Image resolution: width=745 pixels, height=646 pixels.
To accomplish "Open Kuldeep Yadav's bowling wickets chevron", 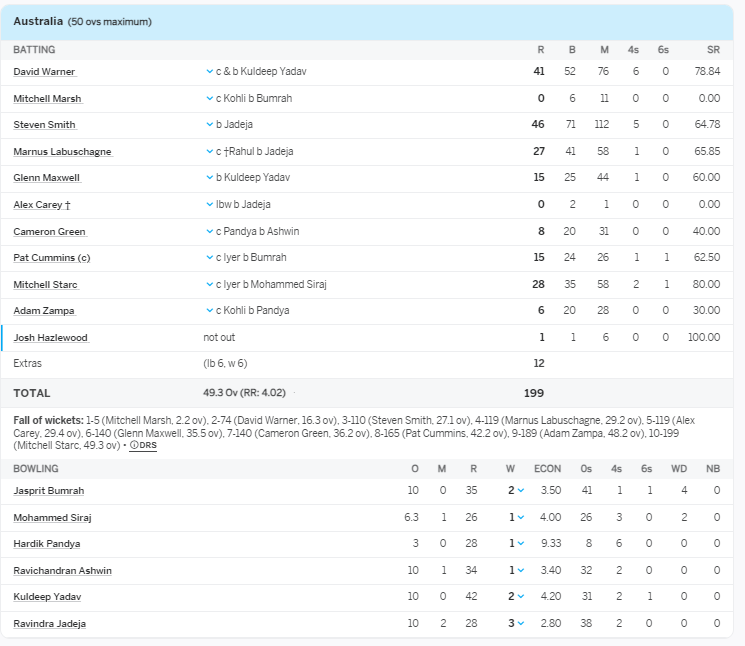I will [521, 597].
